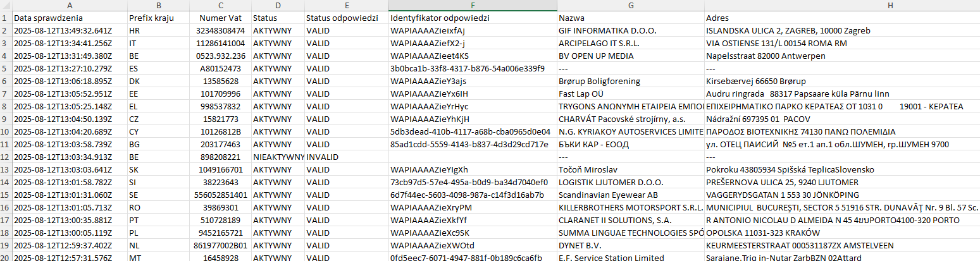The image size is (980, 261).
Task: Select address 'KEURMEESTERSTRAAT 000531187ZX AMSTELVEEN'
Action: (x=842, y=245)
